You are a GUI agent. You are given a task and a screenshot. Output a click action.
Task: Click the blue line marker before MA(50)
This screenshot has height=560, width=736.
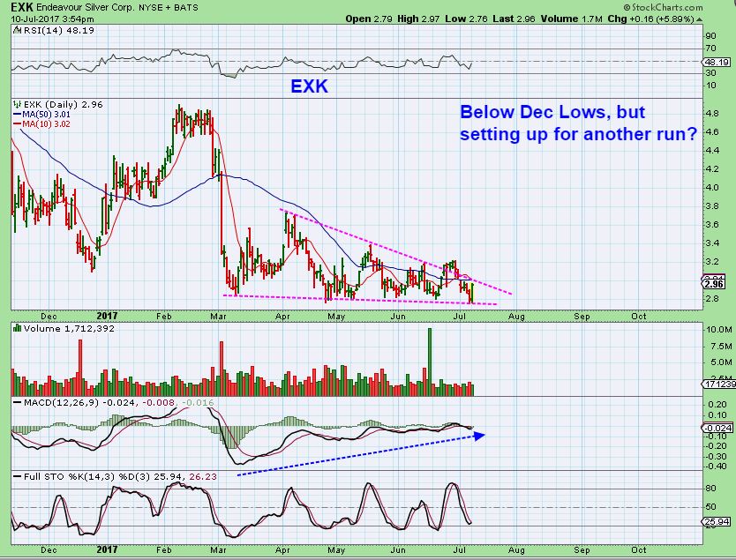[18, 115]
